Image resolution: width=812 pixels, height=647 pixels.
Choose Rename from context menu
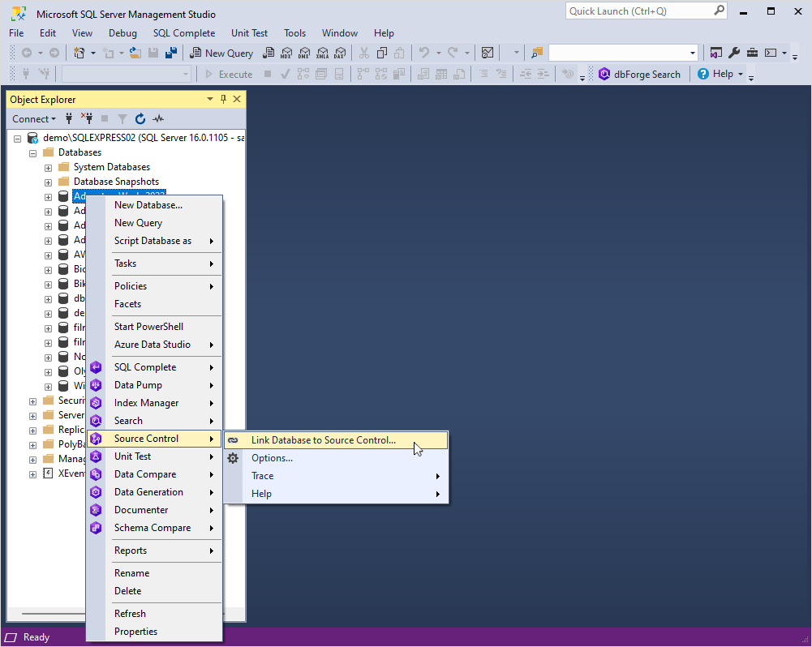pos(154,573)
